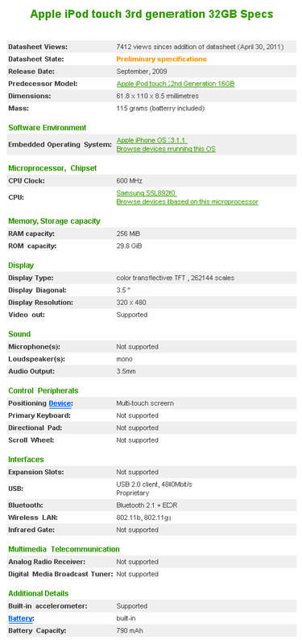Click the Multimedia Telecommunication section heading
Viewport: 302px width, 644px height.
click(64, 549)
